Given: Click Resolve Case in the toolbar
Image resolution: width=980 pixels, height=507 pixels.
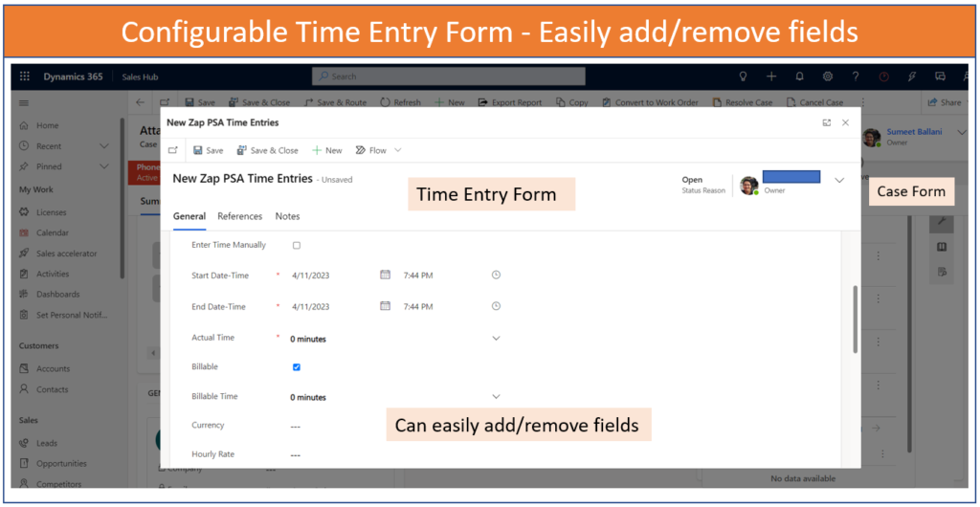Looking at the screenshot, I should pyautogui.click(x=743, y=102).
